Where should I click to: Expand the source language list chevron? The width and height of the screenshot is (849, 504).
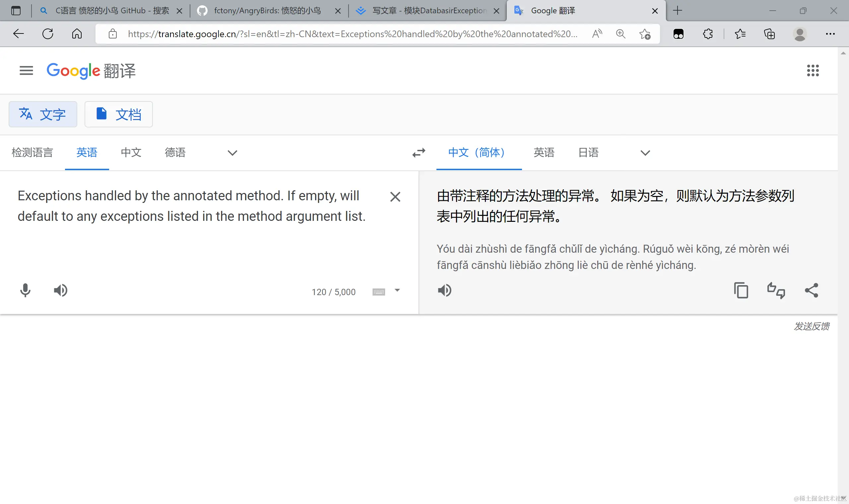[x=232, y=153]
